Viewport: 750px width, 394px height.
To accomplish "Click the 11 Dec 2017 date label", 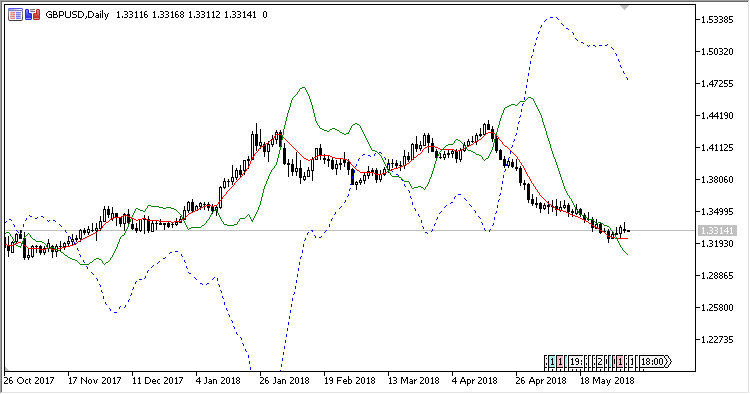I will coord(157,381).
